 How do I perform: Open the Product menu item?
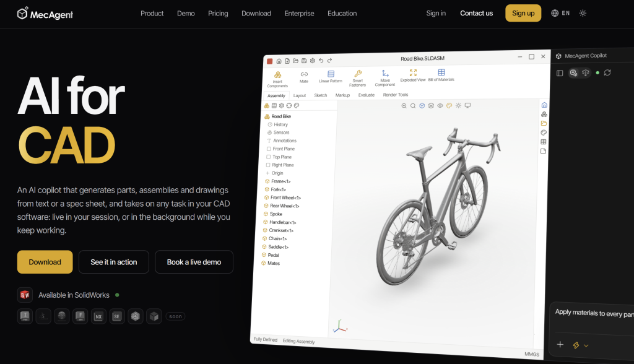152,14
